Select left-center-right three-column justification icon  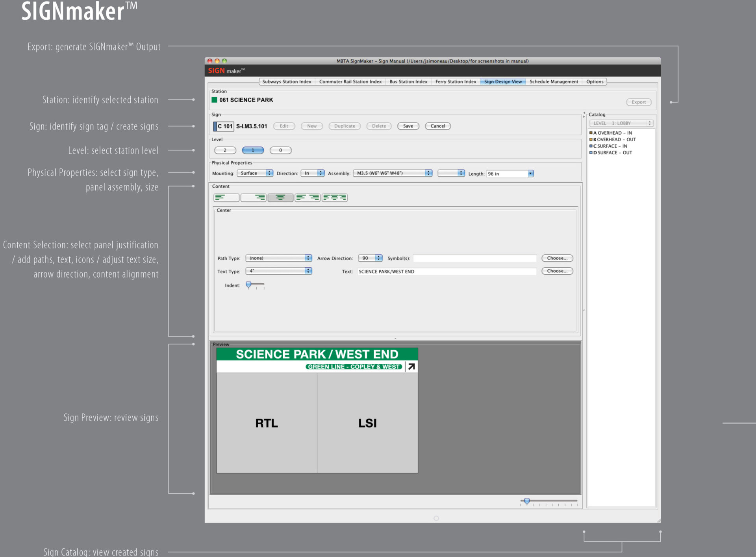[x=335, y=198]
